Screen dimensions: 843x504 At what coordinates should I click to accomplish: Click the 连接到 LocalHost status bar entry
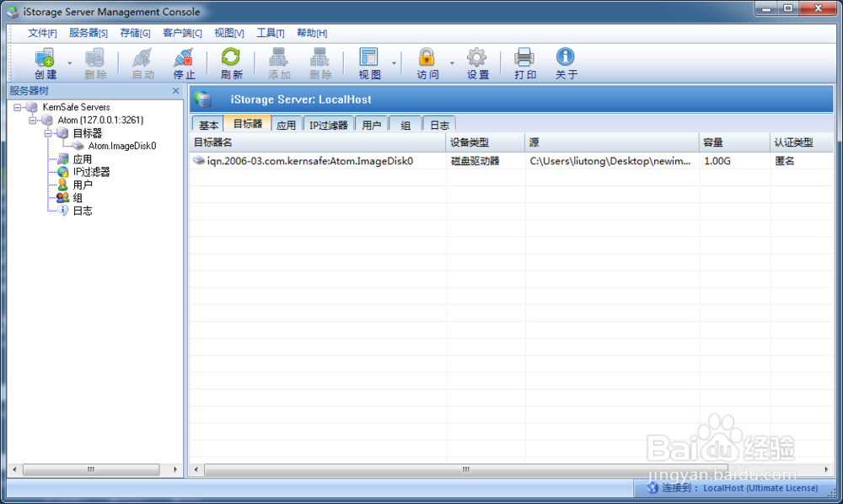click(x=733, y=488)
